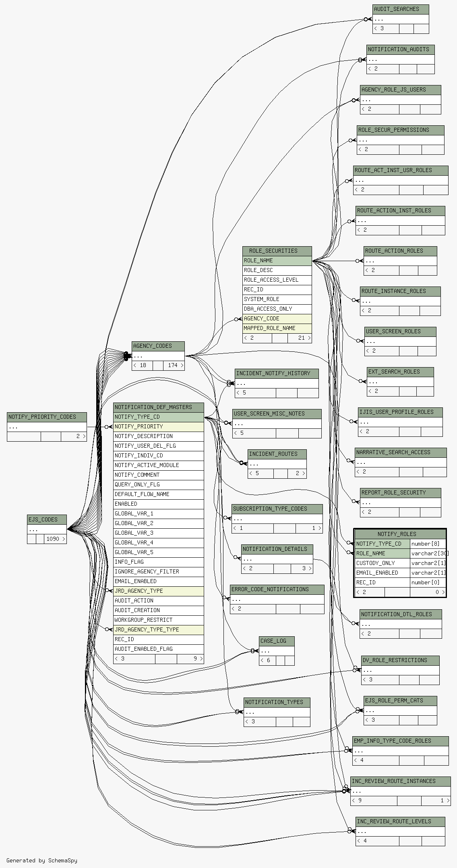Viewport: 457px width, 868px height.
Task: Select the REPORT_ROLE_SECURITY table title
Action: [400, 493]
